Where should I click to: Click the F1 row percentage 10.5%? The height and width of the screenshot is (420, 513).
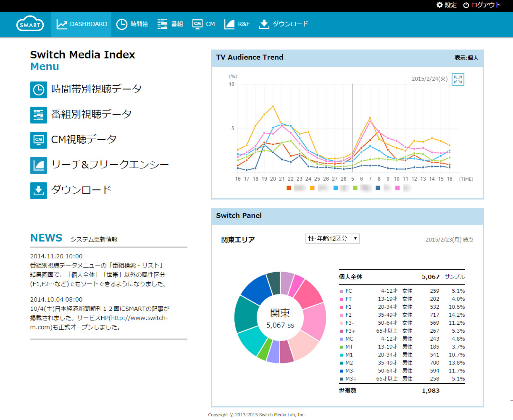coord(457,307)
